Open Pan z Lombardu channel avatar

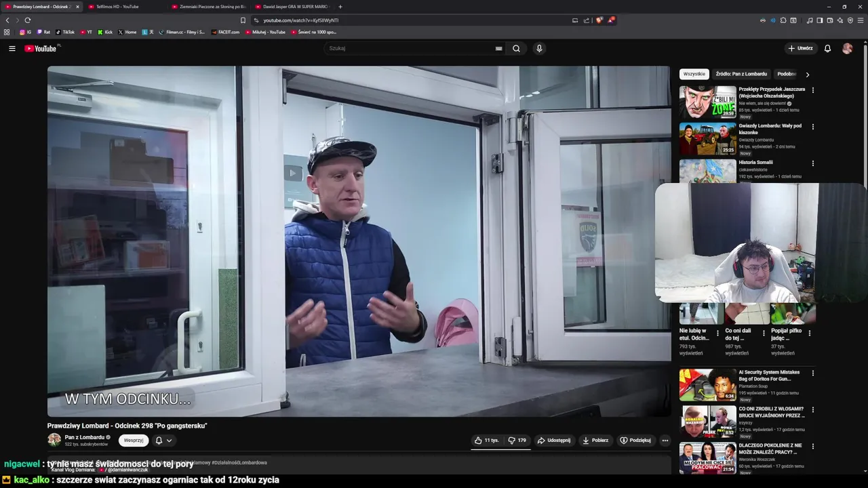[54, 440]
